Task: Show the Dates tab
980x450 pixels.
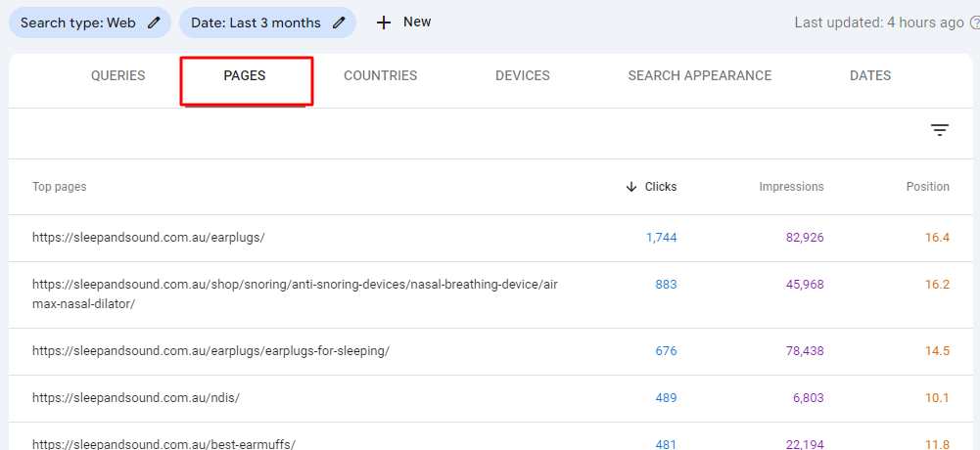Action: pos(870,75)
